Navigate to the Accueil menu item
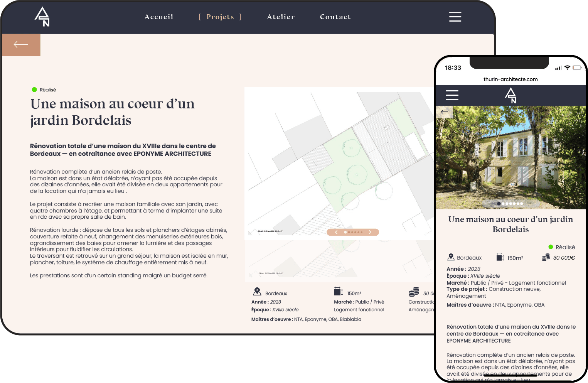The width and height of the screenshot is (588, 383). tap(159, 17)
